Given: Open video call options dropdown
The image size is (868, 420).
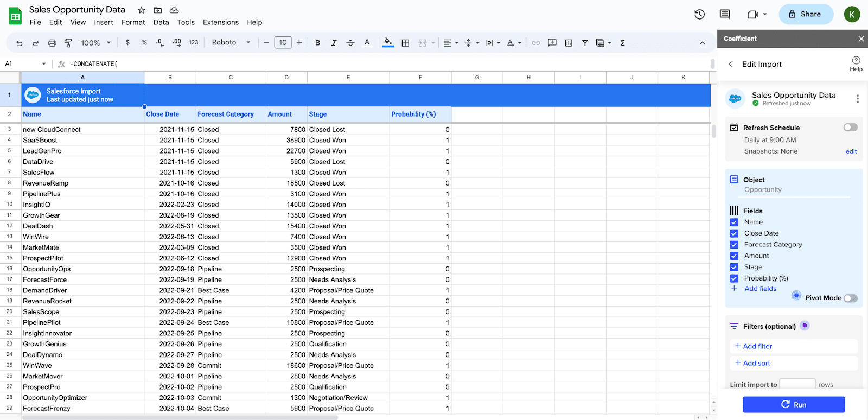Looking at the screenshot, I should tap(765, 15).
